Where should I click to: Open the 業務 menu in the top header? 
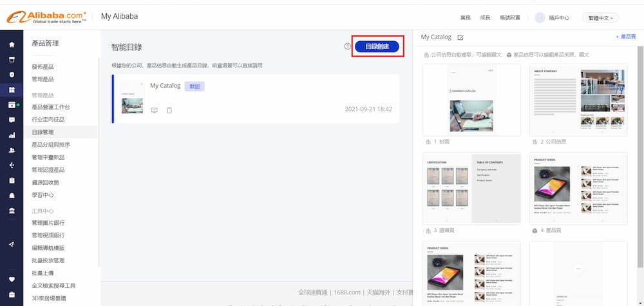pyautogui.click(x=465, y=17)
